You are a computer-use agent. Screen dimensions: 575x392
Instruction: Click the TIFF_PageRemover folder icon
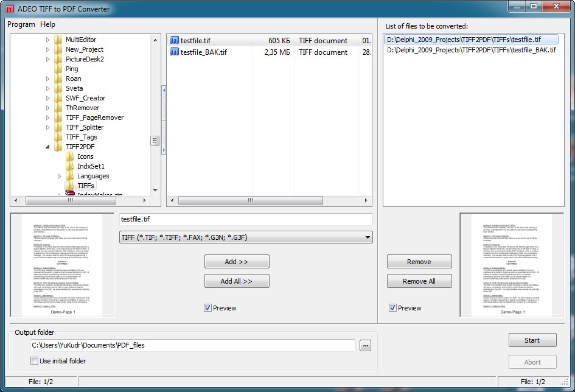pyautogui.click(x=58, y=117)
